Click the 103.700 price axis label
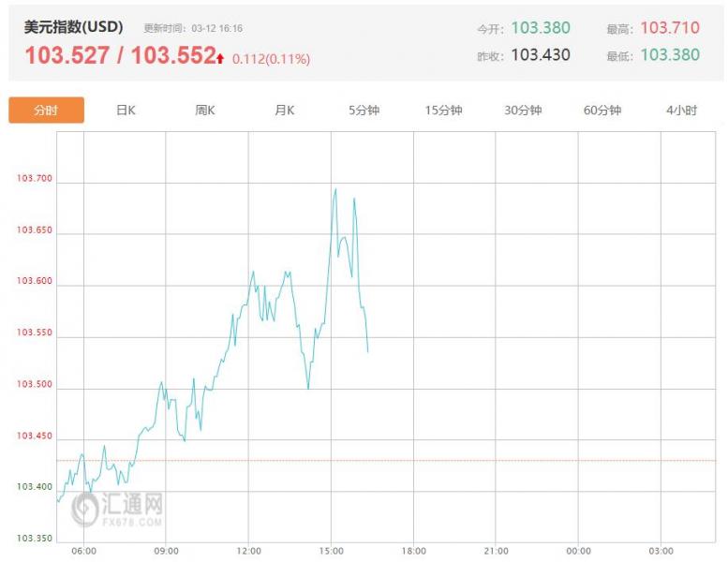Image resolution: width=728 pixels, height=562 pixels. (34, 179)
